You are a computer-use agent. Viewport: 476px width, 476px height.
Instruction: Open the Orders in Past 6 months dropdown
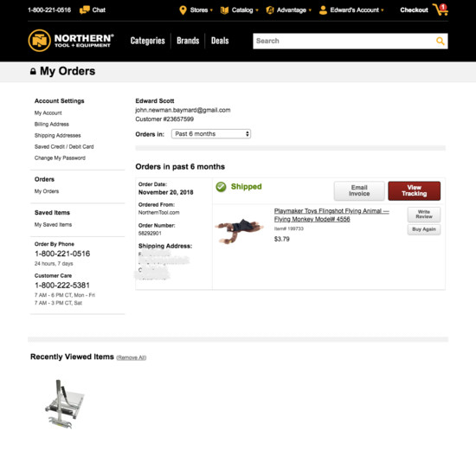(x=211, y=134)
